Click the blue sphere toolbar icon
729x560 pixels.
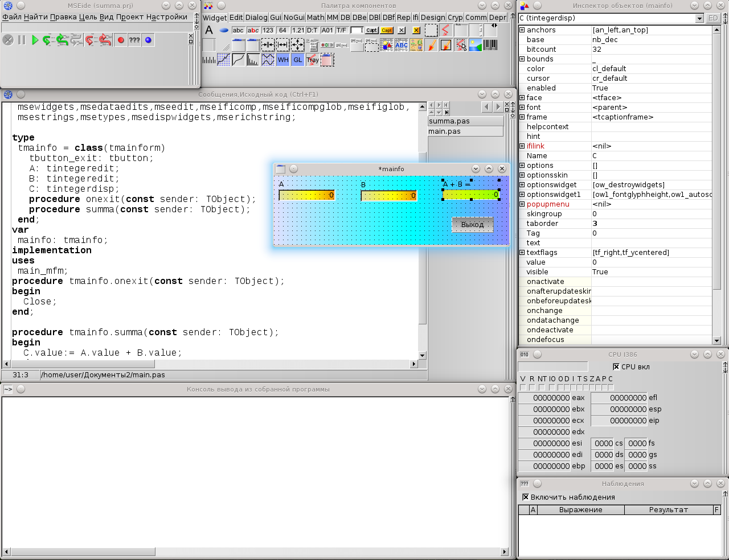148,40
